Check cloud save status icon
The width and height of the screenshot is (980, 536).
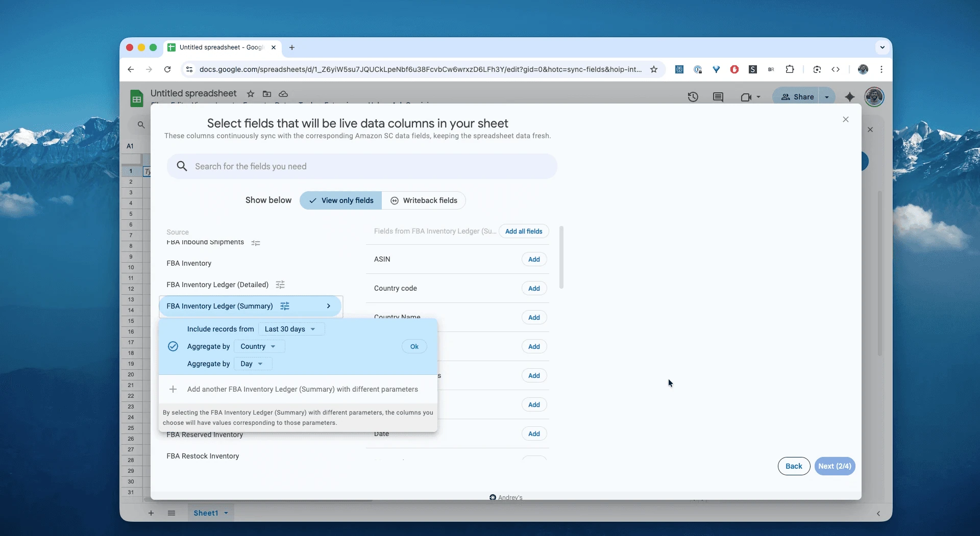click(x=283, y=94)
